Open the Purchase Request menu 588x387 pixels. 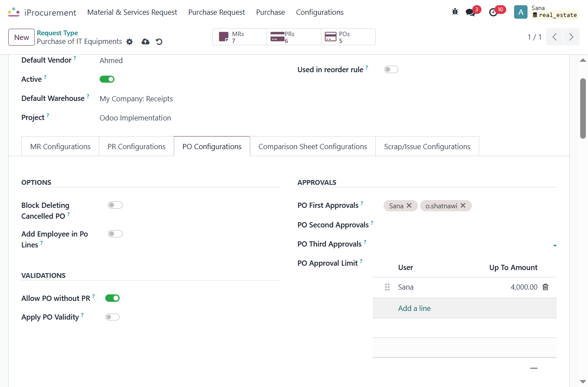point(217,12)
